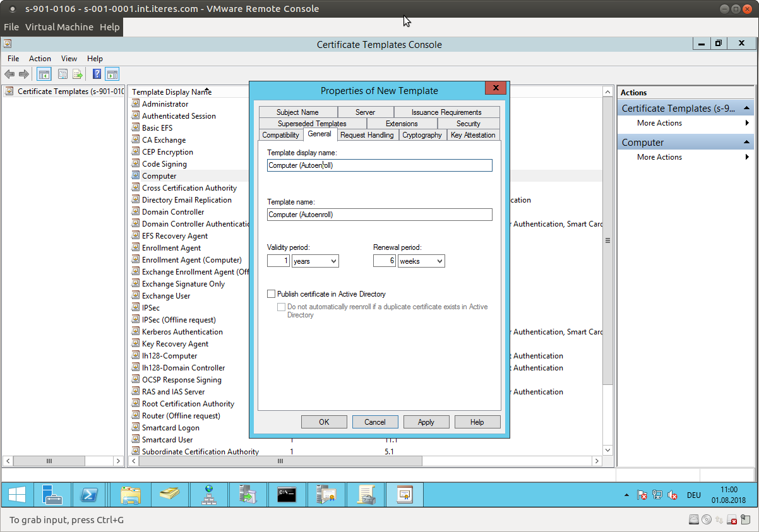Click the Export List toolbar icon
The width and height of the screenshot is (759, 532).
pos(78,74)
